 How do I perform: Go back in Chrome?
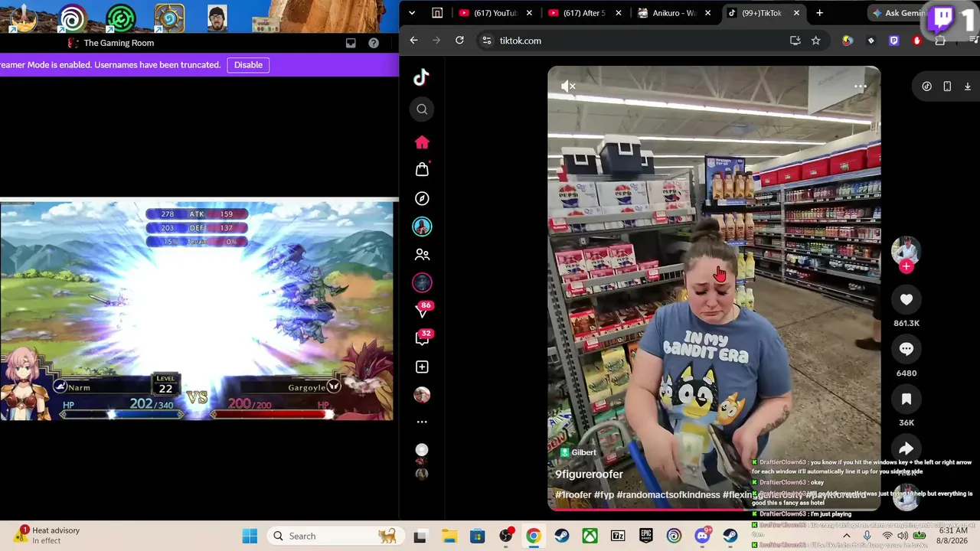(x=413, y=41)
